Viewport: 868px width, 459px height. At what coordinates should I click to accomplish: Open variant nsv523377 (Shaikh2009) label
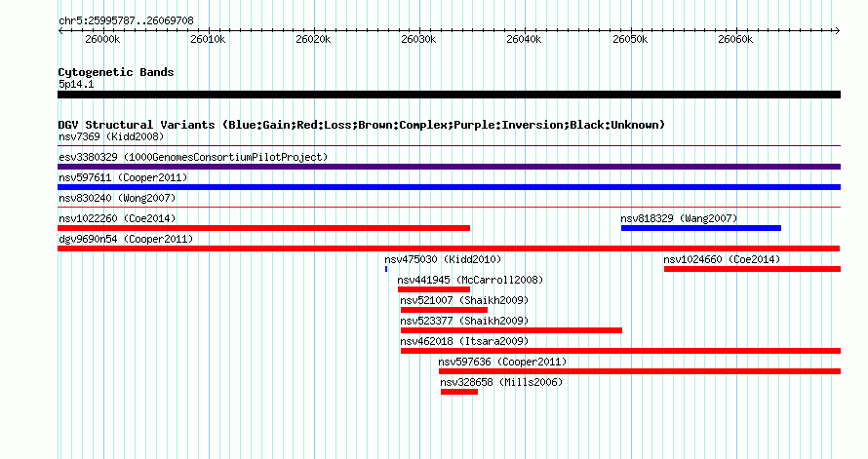click(x=464, y=321)
